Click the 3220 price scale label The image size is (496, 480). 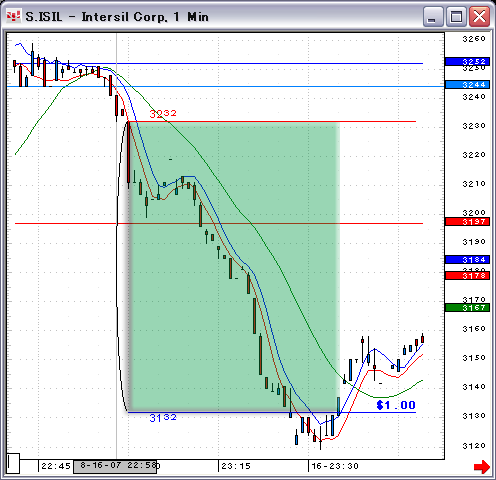coord(474,155)
